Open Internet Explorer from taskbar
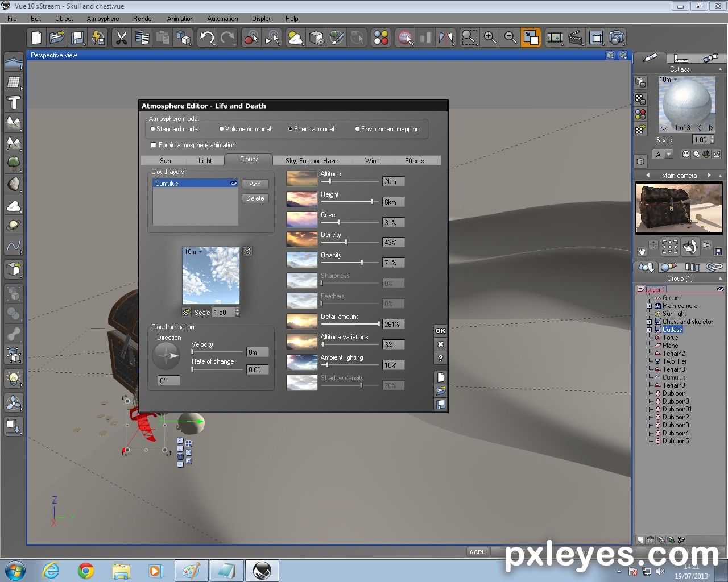 click(x=51, y=571)
